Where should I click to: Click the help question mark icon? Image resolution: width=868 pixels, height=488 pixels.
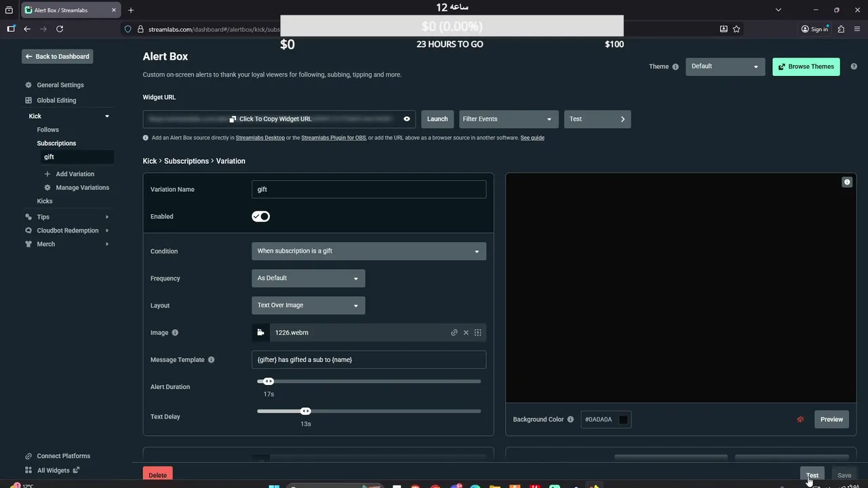(x=854, y=66)
